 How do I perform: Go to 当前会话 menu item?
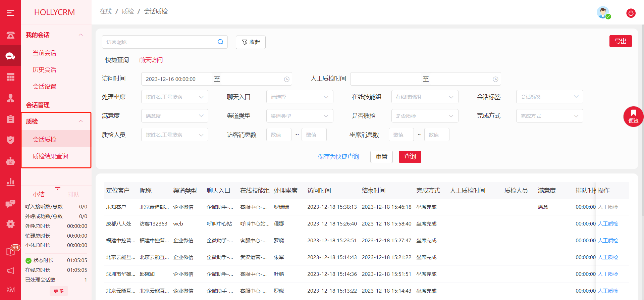tap(45, 53)
